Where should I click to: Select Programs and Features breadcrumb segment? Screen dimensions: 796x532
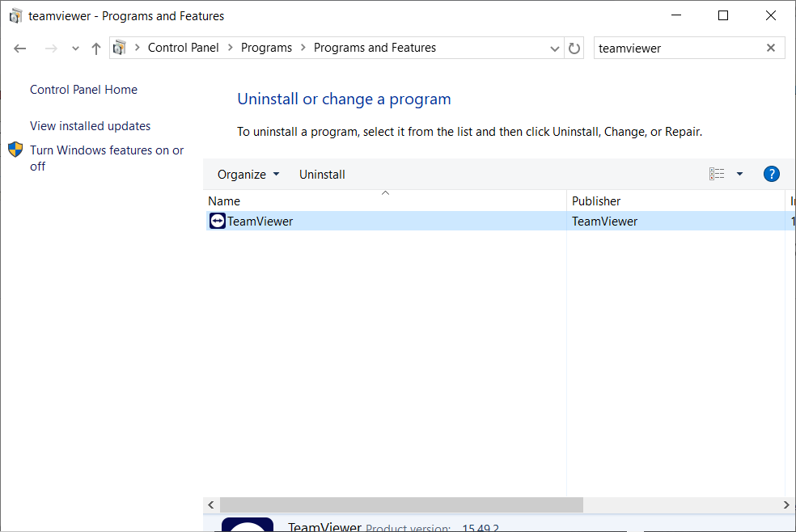click(x=375, y=48)
